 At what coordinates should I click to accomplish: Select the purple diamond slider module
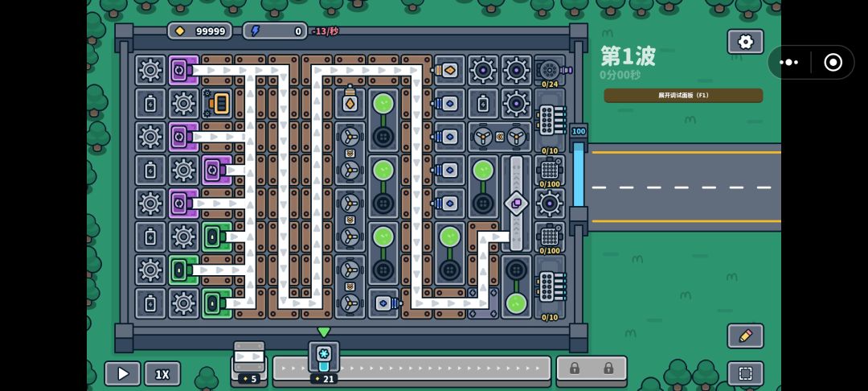(x=516, y=204)
